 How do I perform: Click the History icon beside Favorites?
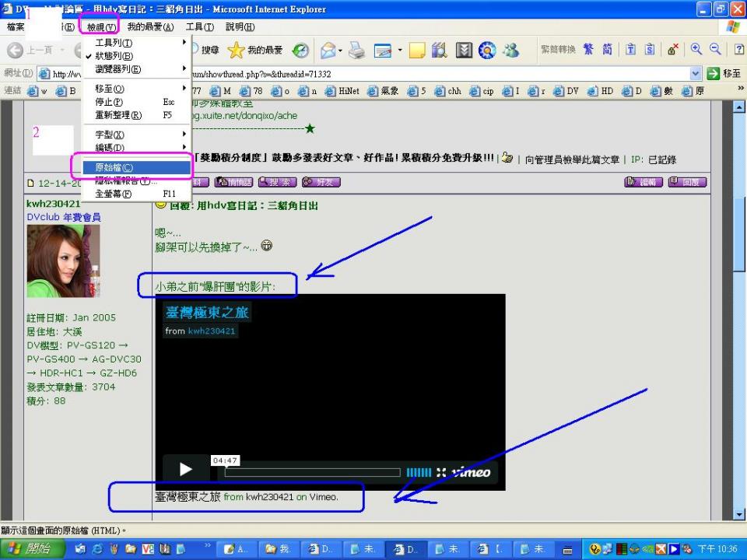300,51
